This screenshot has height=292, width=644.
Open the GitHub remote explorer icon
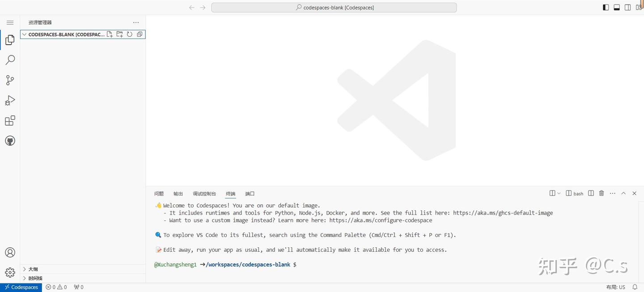coord(10,140)
